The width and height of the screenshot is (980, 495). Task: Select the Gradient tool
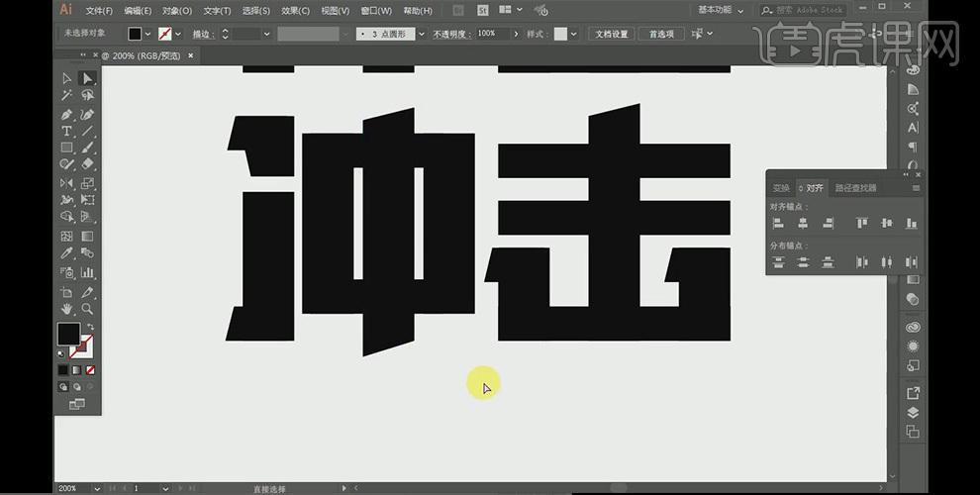87,237
